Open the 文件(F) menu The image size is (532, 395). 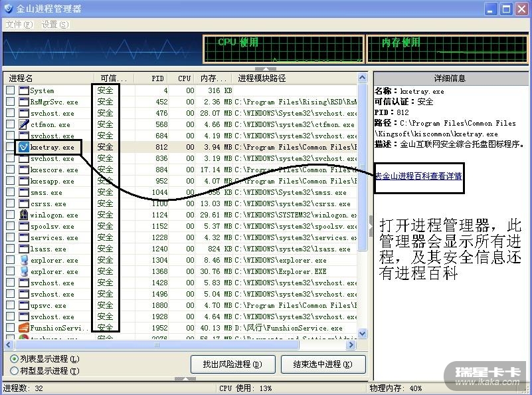[x=19, y=25]
